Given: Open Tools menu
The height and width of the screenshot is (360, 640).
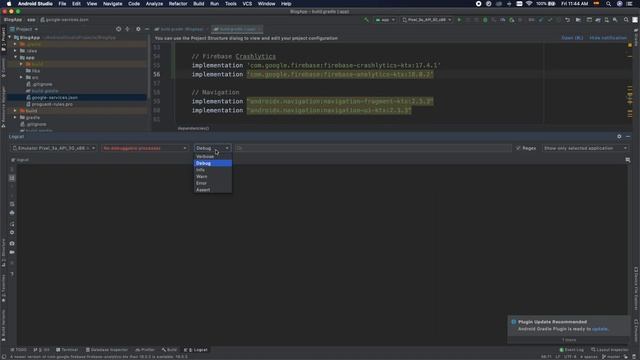Looking at the screenshot, I should click(x=231, y=4).
